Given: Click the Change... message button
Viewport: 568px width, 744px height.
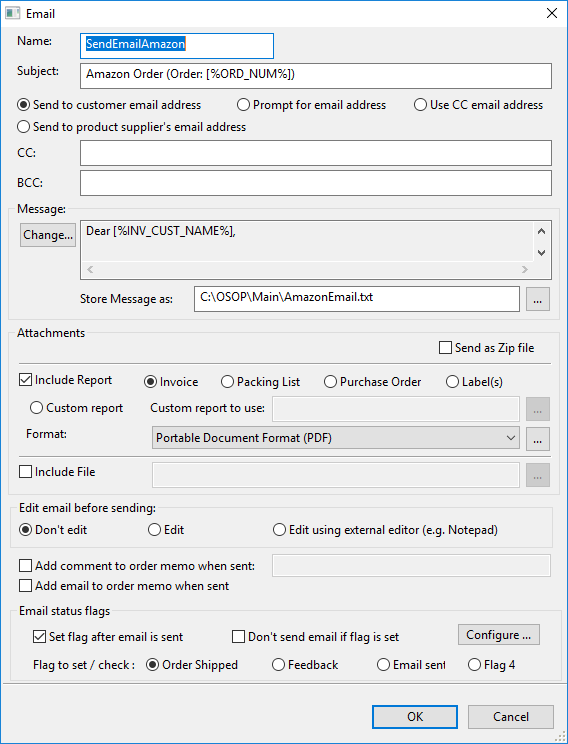Looking at the screenshot, I should (x=48, y=235).
